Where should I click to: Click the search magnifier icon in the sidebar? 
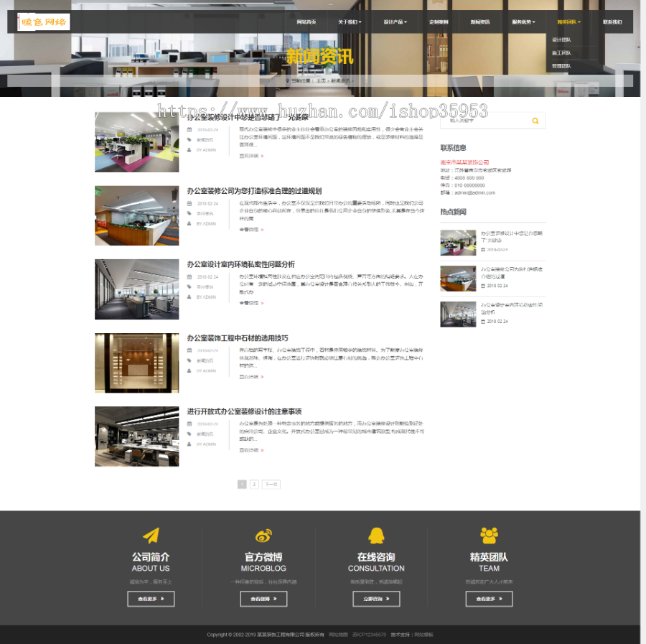(x=535, y=121)
